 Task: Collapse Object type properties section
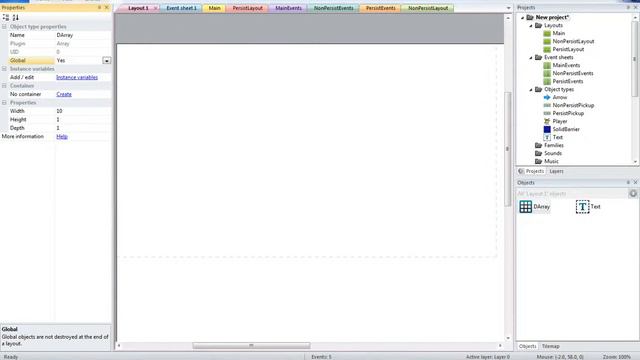(4, 27)
